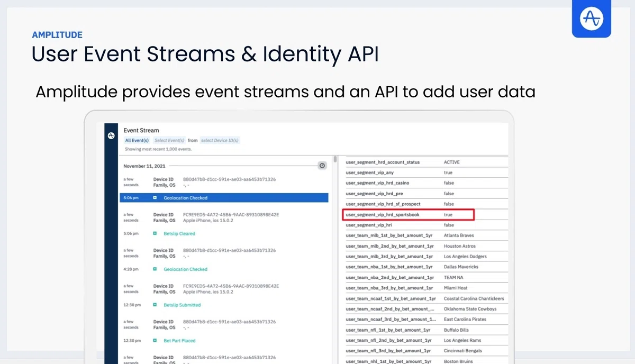
Task: Select the user_segment_vip_hrd_sf_prospect property
Action: tap(383, 204)
